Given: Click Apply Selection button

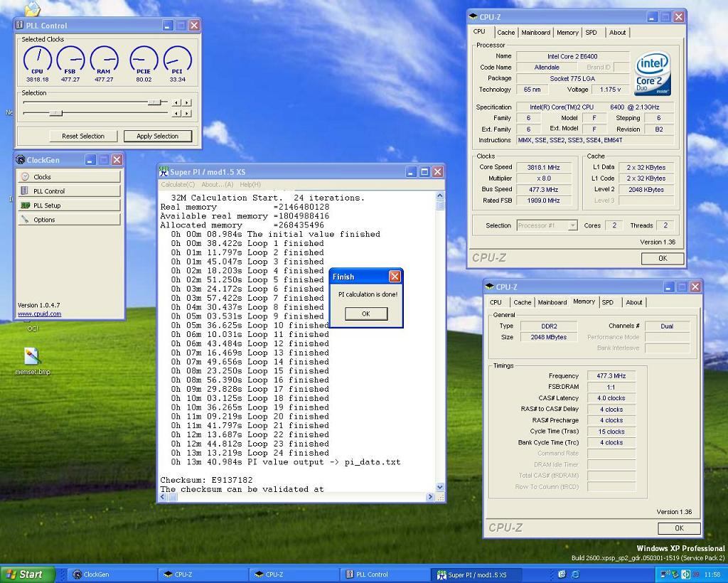Looking at the screenshot, I should [x=157, y=136].
